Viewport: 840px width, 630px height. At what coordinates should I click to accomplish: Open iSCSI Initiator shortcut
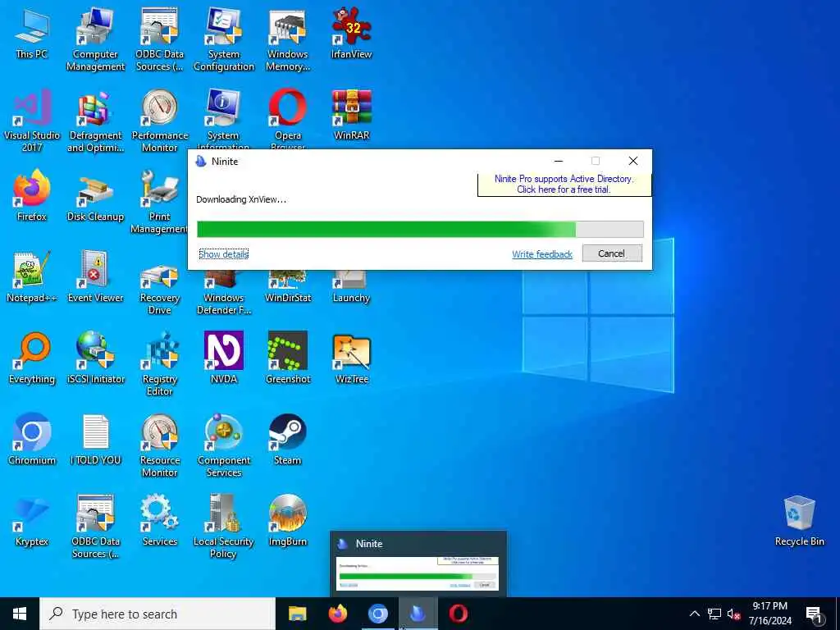click(x=95, y=359)
